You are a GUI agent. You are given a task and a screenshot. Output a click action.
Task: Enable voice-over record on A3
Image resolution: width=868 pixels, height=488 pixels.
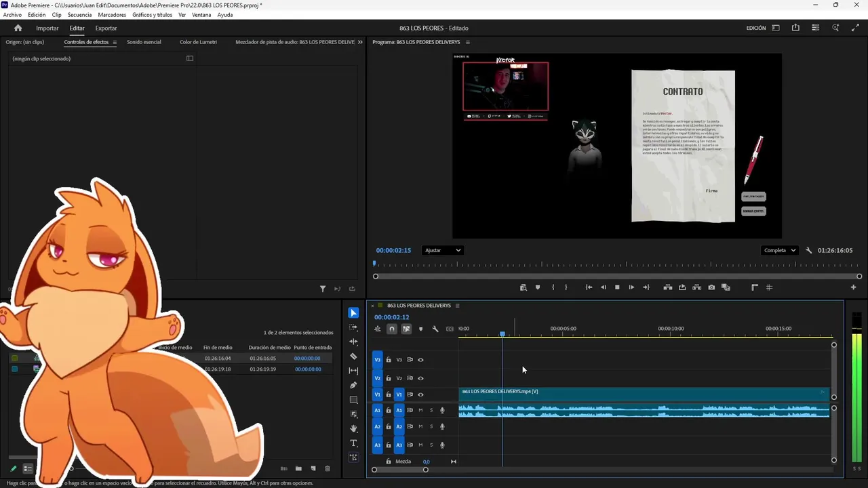coord(442,445)
